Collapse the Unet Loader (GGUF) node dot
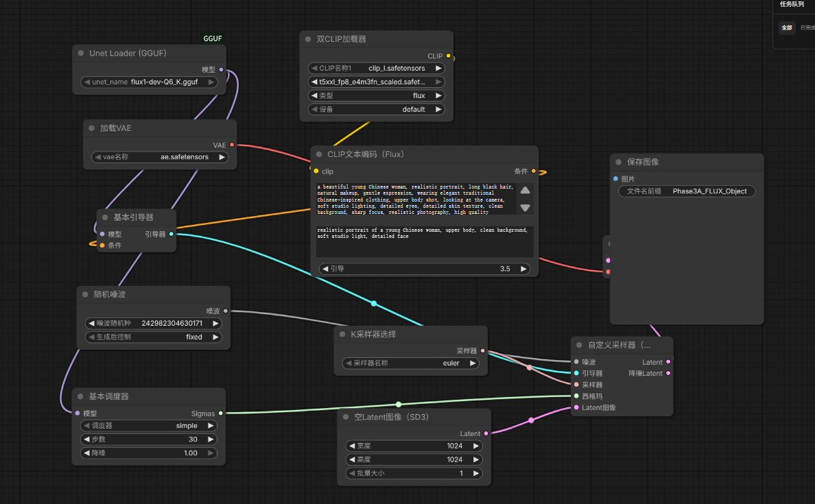This screenshot has height=504, width=815. 81,53
